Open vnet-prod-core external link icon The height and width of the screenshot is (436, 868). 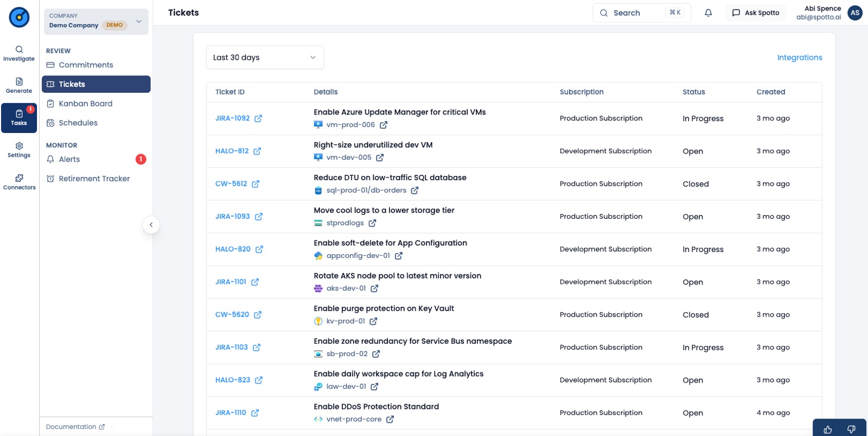pos(390,419)
